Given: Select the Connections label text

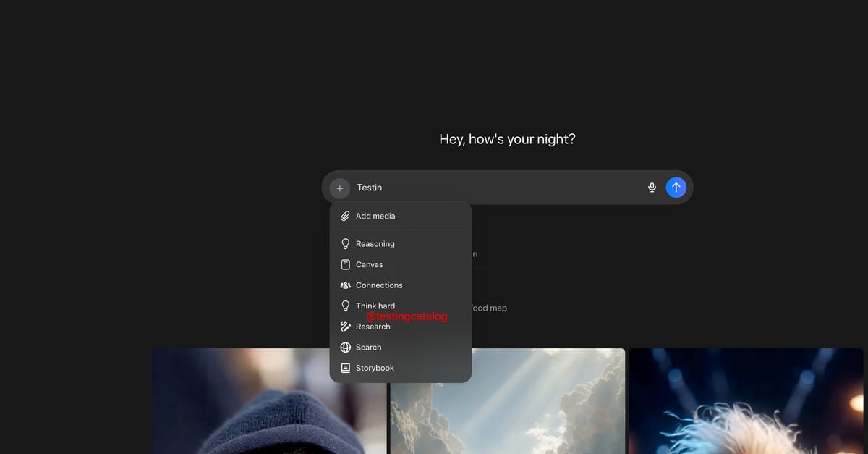Looking at the screenshot, I should (379, 285).
